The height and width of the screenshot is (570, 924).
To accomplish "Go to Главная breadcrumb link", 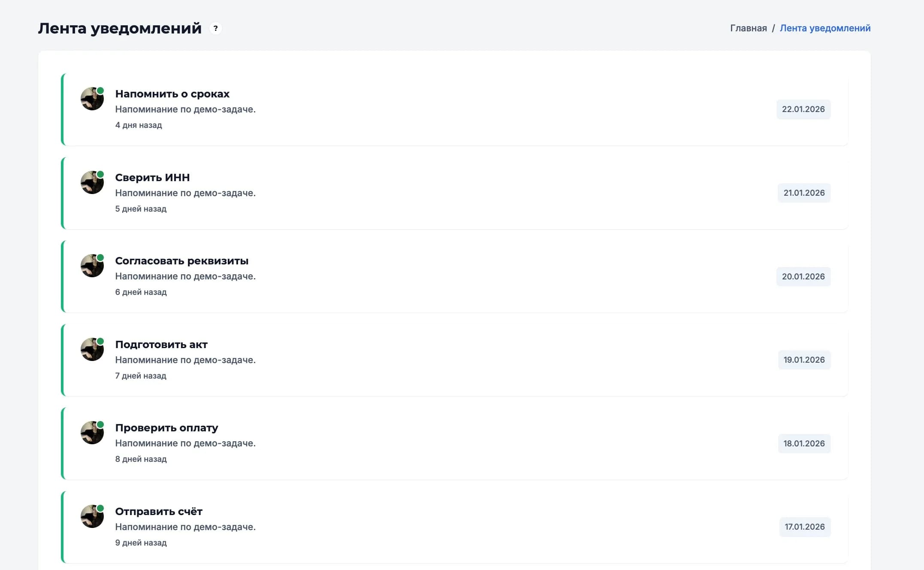I will 748,28.
